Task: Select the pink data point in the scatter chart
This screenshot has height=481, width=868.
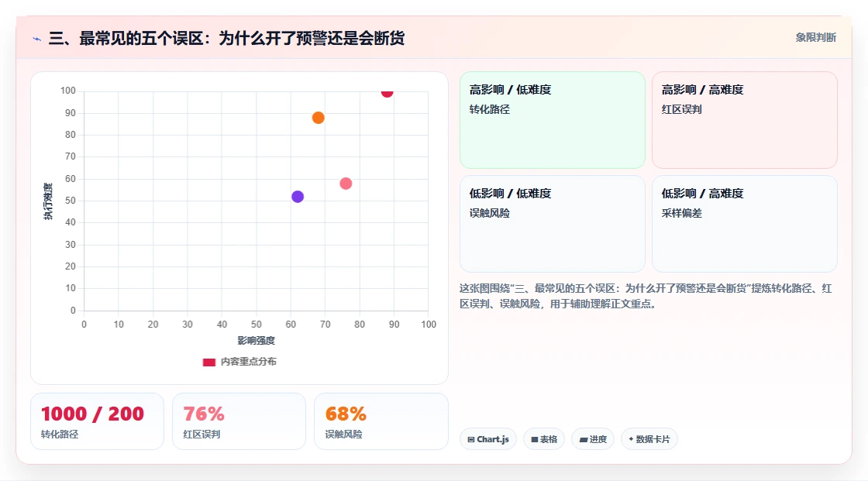Action: (346, 184)
